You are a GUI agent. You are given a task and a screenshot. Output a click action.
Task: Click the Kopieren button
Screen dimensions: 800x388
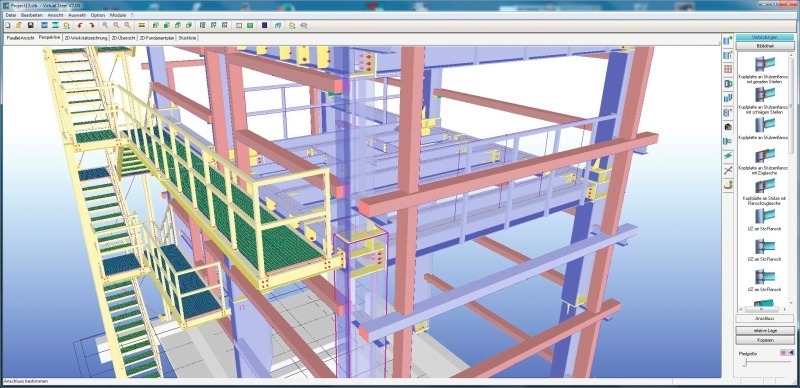765,340
